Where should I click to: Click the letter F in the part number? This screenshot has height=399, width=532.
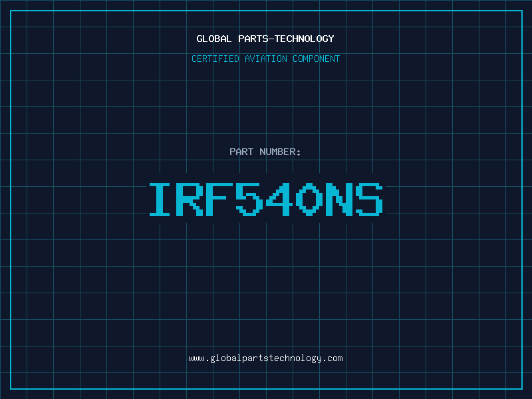[x=220, y=199]
